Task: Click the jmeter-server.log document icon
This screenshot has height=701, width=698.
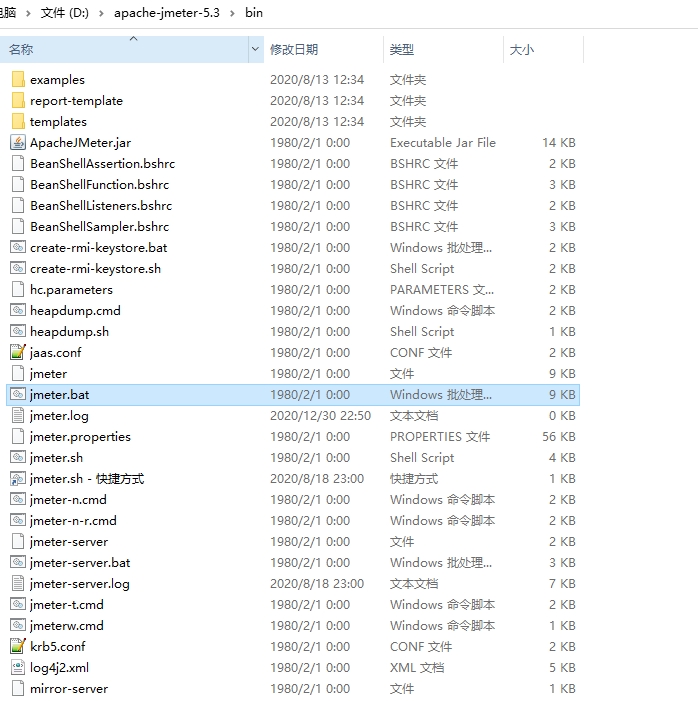Action: coord(18,583)
